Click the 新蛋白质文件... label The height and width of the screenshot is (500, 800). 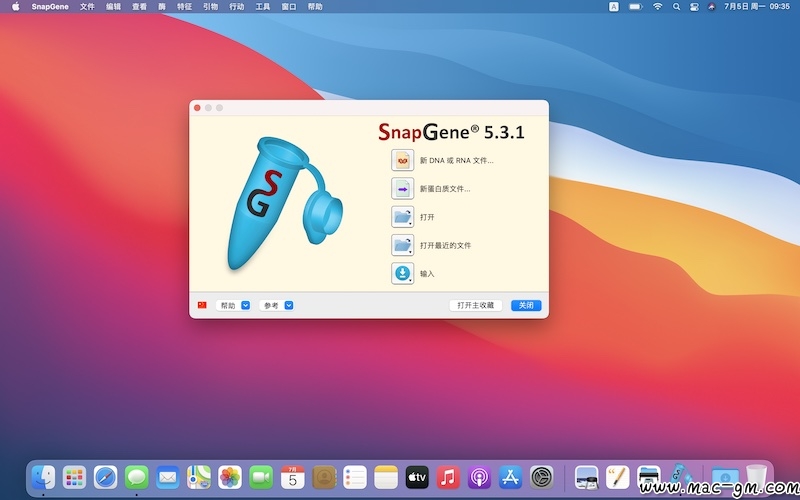[x=445, y=189]
